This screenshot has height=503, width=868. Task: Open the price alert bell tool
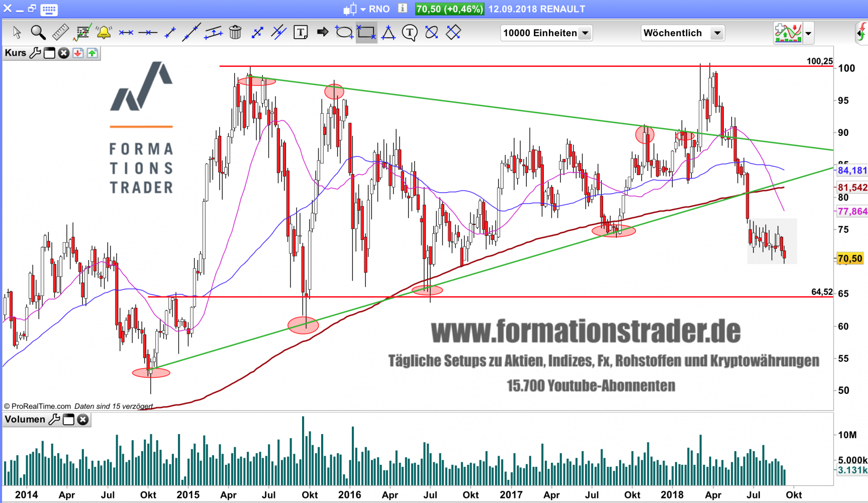[104, 33]
